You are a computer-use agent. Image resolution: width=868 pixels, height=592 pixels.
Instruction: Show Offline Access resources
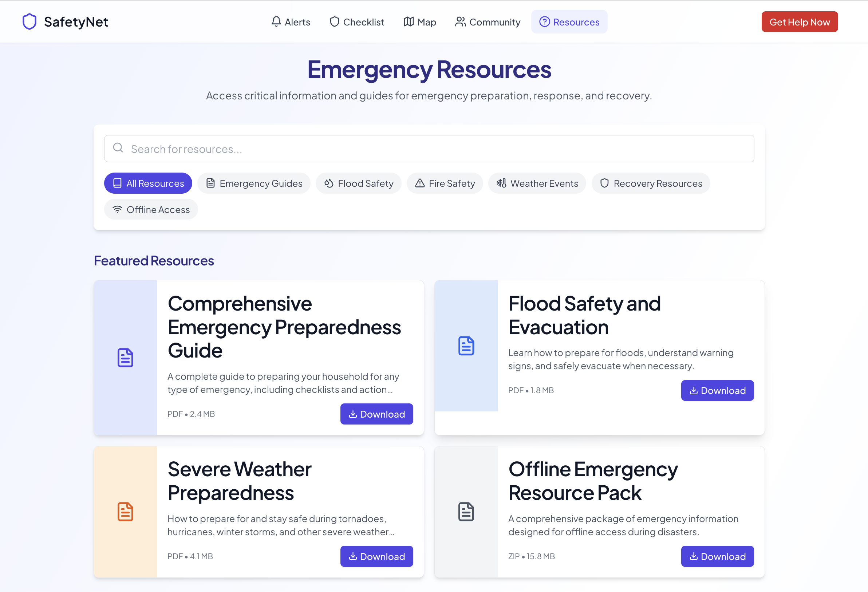(151, 210)
